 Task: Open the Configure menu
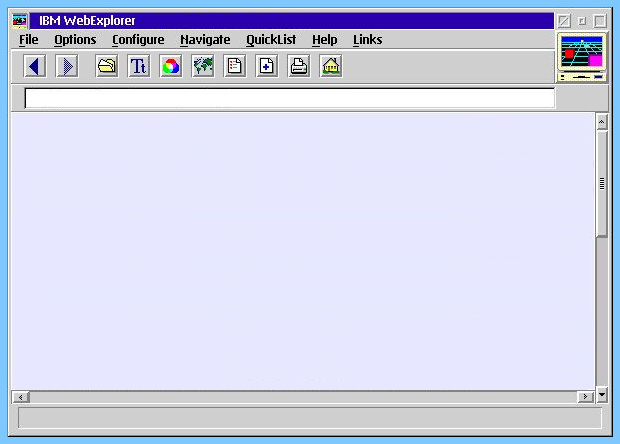click(138, 40)
